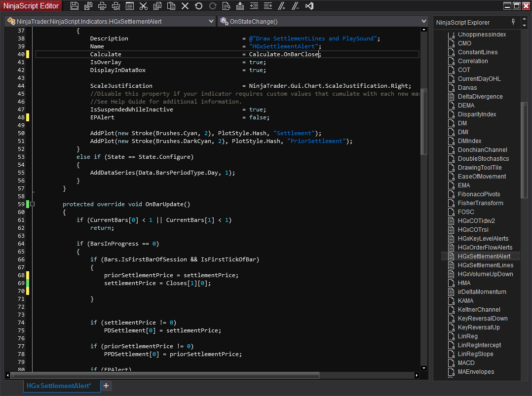Click the Increase indent icon
Image resolution: width=532 pixels, height=396 pixels.
coord(268,6)
